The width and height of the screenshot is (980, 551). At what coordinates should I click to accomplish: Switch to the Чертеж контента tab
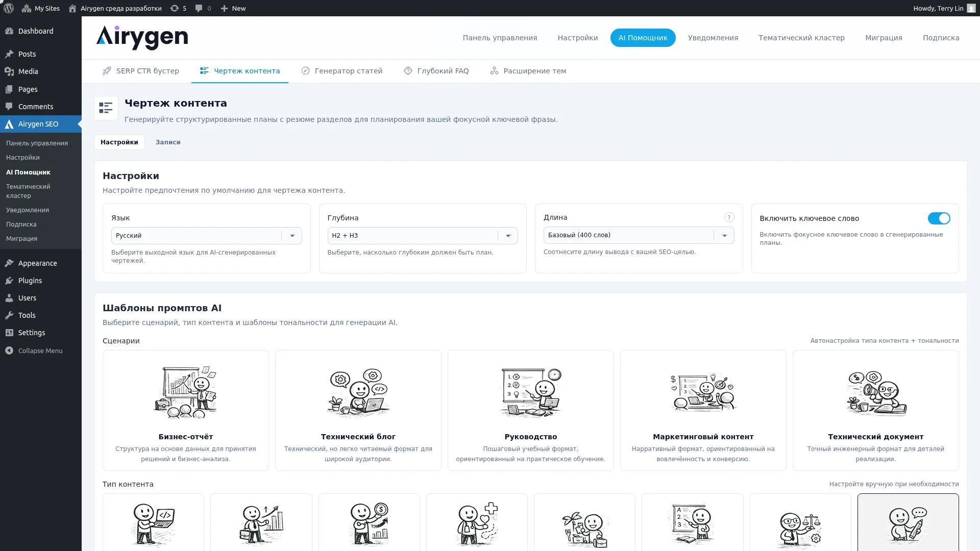pyautogui.click(x=240, y=71)
